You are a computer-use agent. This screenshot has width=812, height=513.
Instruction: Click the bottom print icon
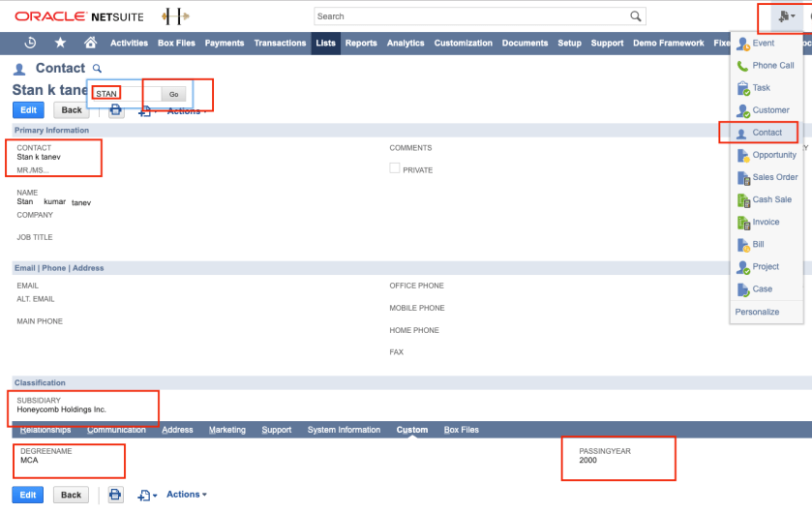coord(115,495)
